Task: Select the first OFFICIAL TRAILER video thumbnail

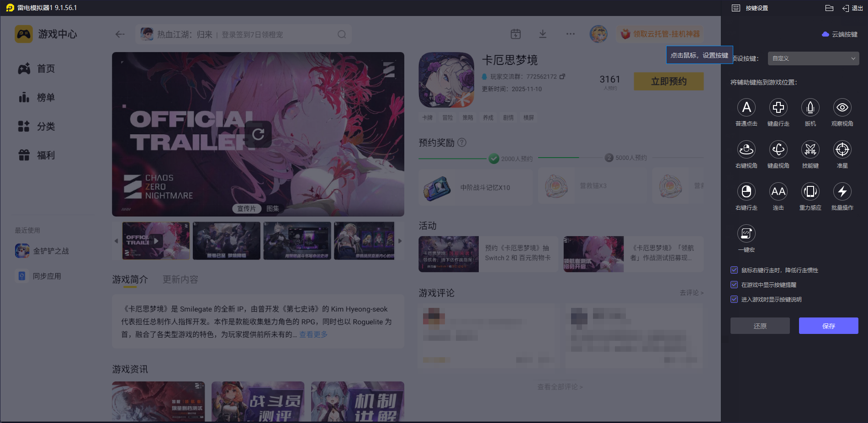Action: point(156,241)
